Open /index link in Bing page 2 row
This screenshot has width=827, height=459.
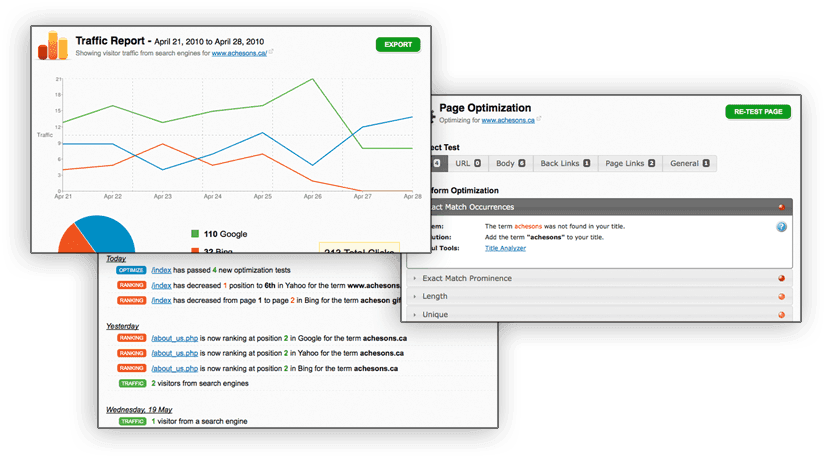tap(161, 300)
